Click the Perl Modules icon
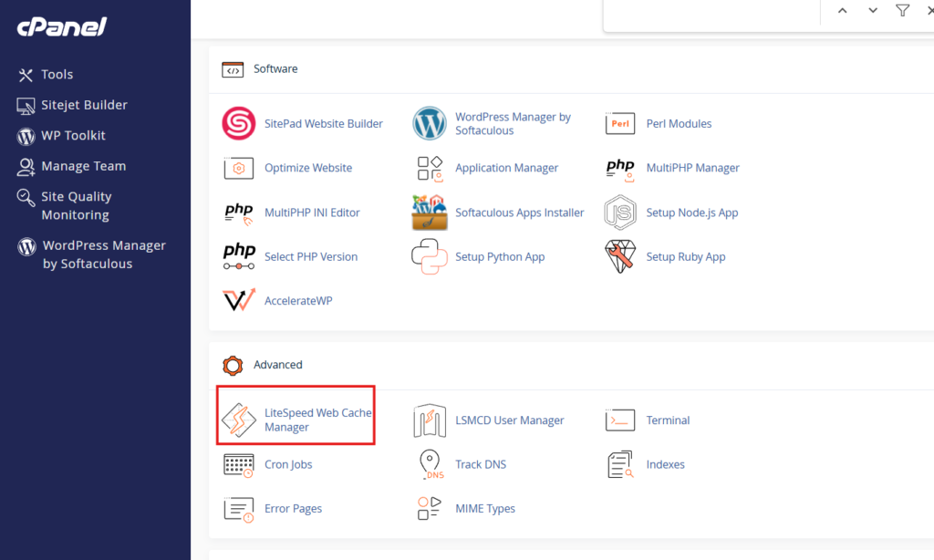Image resolution: width=934 pixels, height=560 pixels. tap(620, 123)
